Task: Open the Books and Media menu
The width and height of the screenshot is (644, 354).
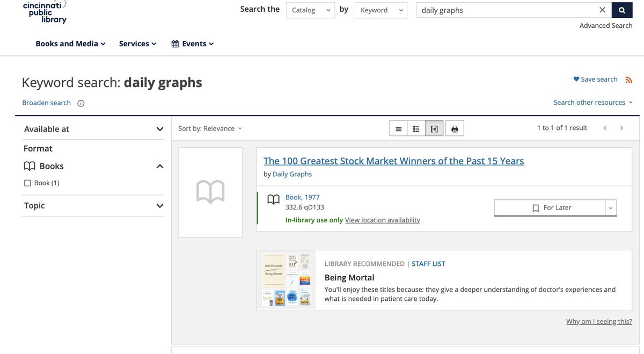Action: pos(70,44)
